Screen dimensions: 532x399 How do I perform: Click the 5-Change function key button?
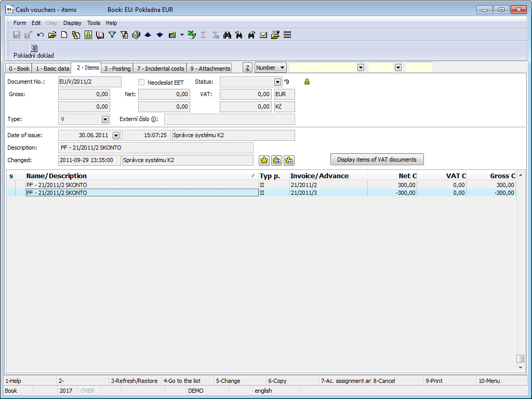point(228,381)
